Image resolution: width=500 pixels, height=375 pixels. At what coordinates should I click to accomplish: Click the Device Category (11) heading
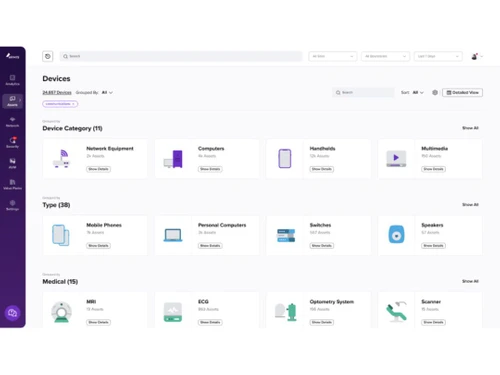click(72, 128)
